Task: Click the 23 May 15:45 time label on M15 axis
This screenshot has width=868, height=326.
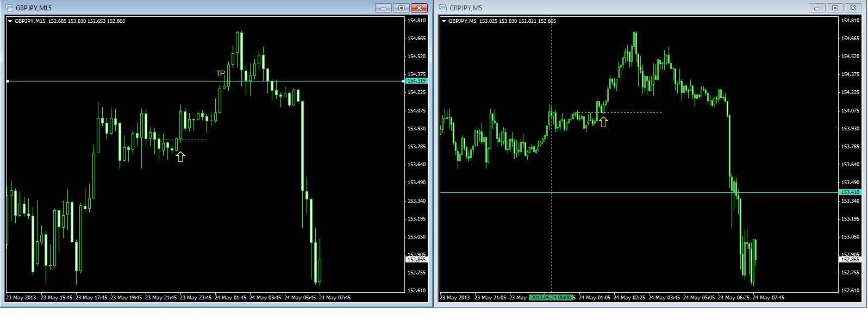Action: [x=57, y=298]
